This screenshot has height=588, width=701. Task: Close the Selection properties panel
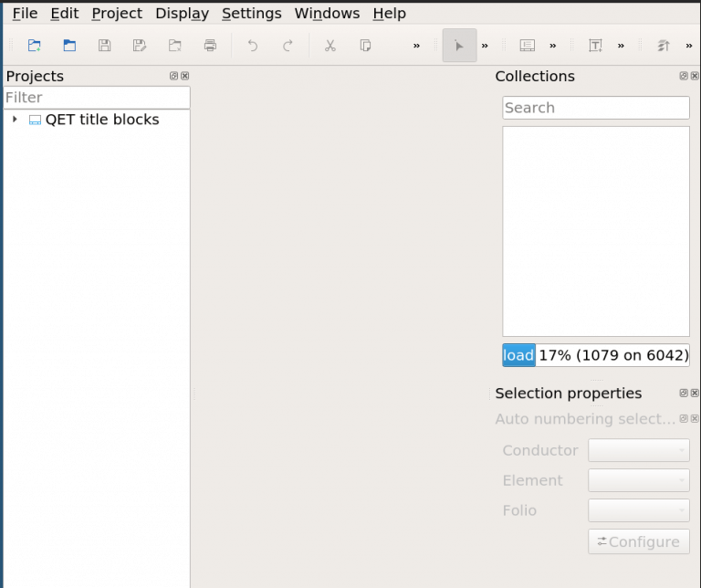coord(695,393)
